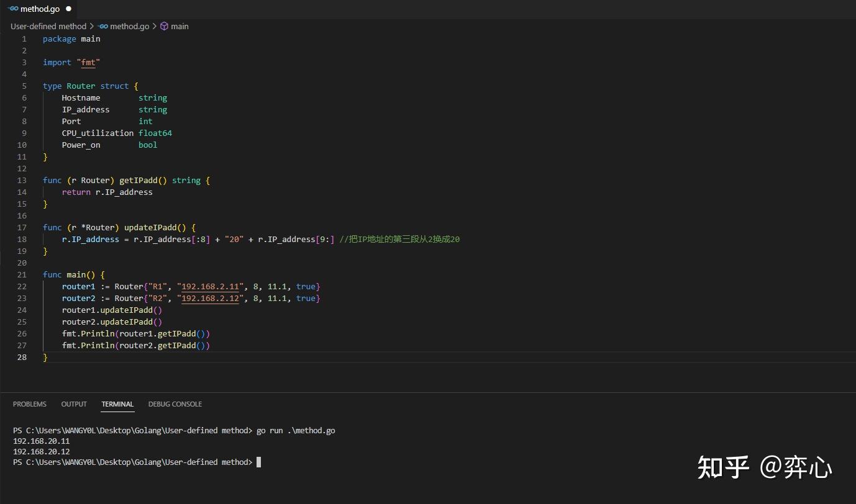The height and width of the screenshot is (504, 856).
Task: Switch to the PROBLEMS panel tab
Action: pos(30,404)
